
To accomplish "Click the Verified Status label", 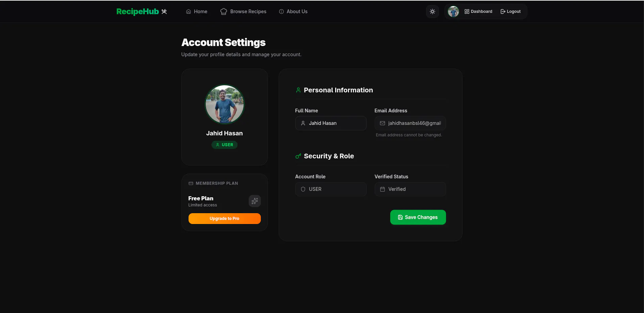I will pos(391,177).
